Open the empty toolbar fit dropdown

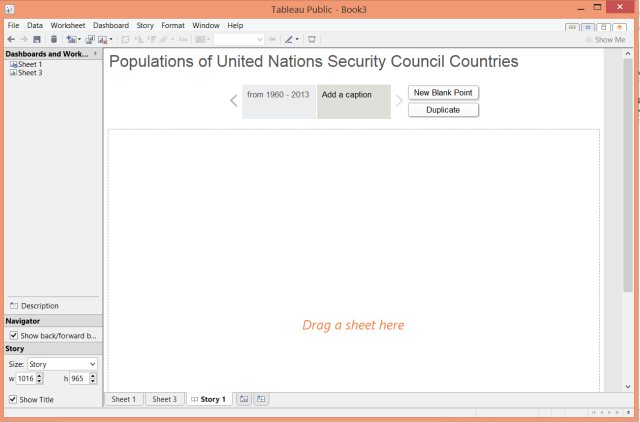click(239, 39)
